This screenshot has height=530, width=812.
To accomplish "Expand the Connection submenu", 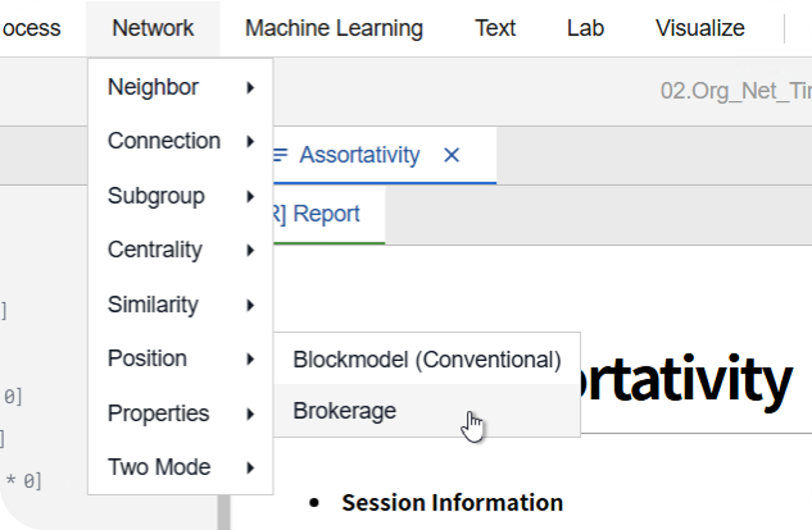I will click(x=180, y=141).
